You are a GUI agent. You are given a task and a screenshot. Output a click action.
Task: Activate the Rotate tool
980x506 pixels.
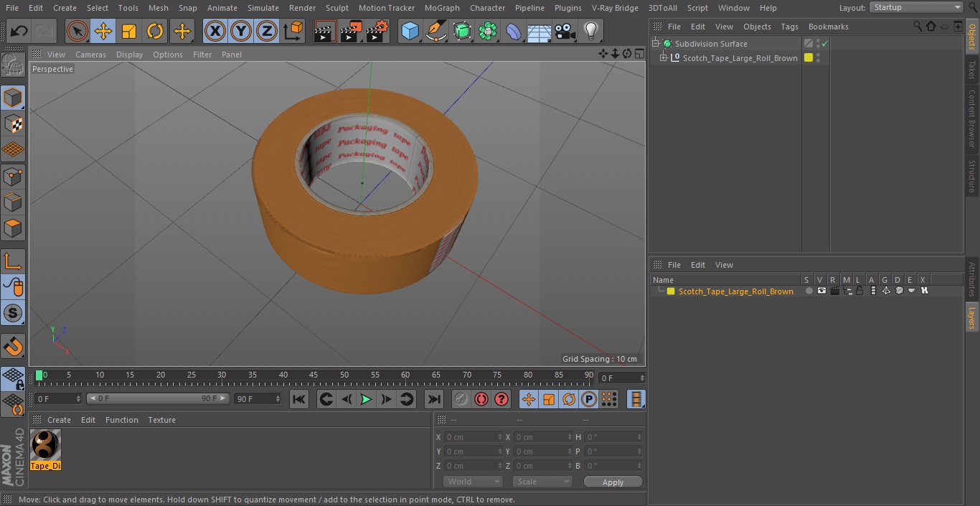click(x=155, y=32)
